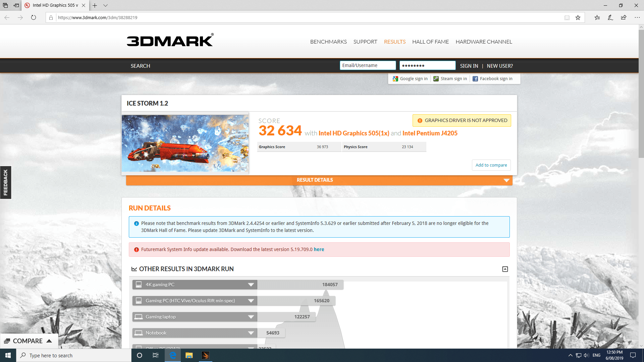The height and width of the screenshot is (362, 644).
Task: Expand the RESULT DETAILS bar
Action: coord(319,180)
